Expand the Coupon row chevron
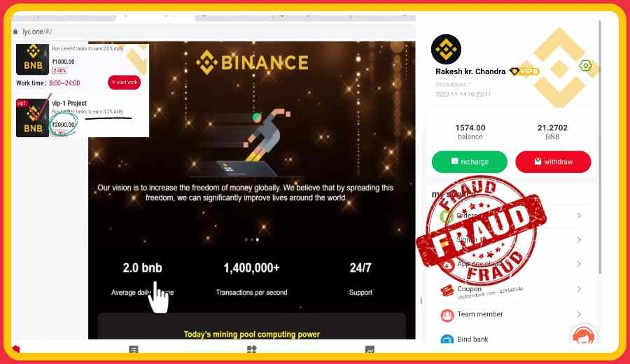This screenshot has height=364, width=630. [x=579, y=289]
